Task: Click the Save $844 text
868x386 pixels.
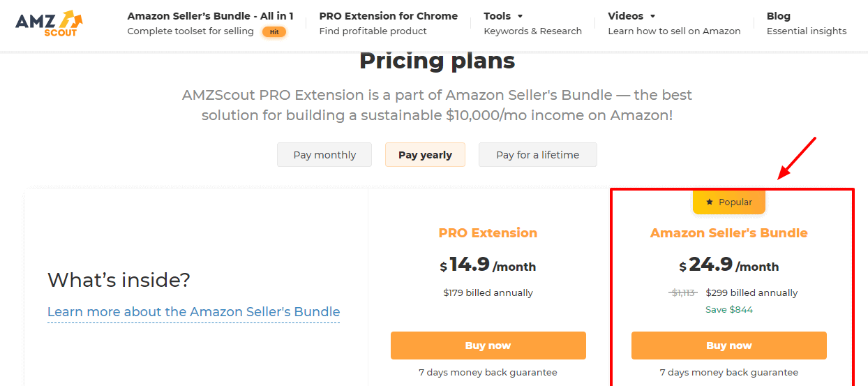Action: click(x=728, y=310)
